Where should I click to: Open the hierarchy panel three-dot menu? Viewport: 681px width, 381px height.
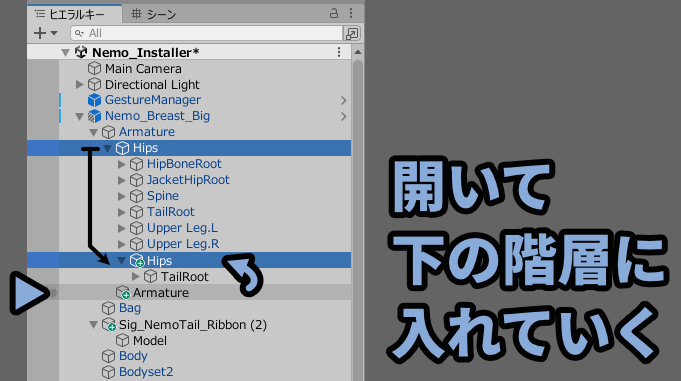click(351, 13)
